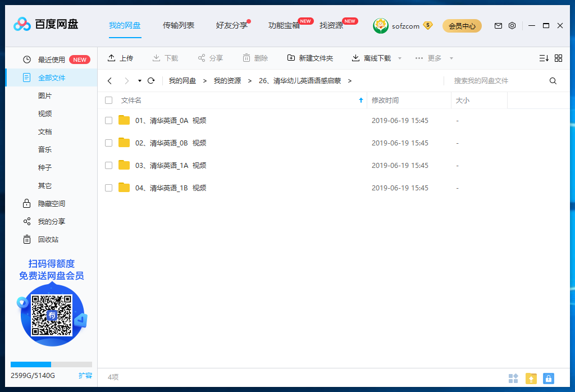The image size is (575, 392).
Task: Click the 会员中心 button
Action: pos(462,26)
